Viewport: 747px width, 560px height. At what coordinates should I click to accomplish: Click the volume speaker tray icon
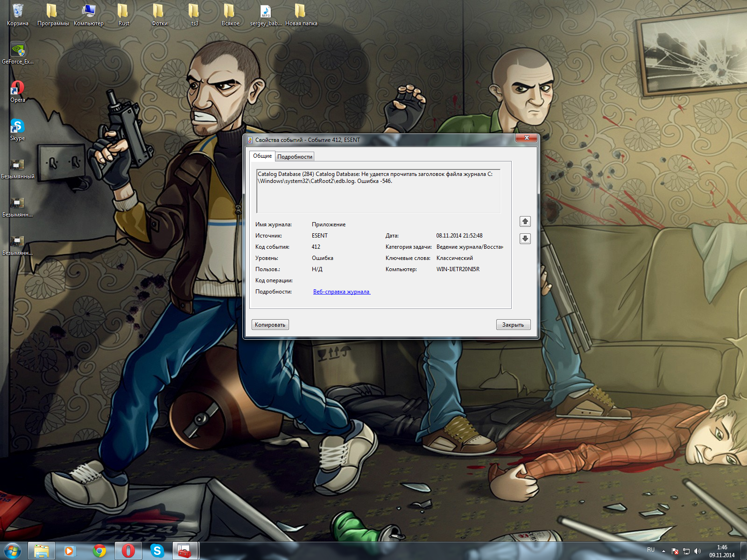[698, 551]
